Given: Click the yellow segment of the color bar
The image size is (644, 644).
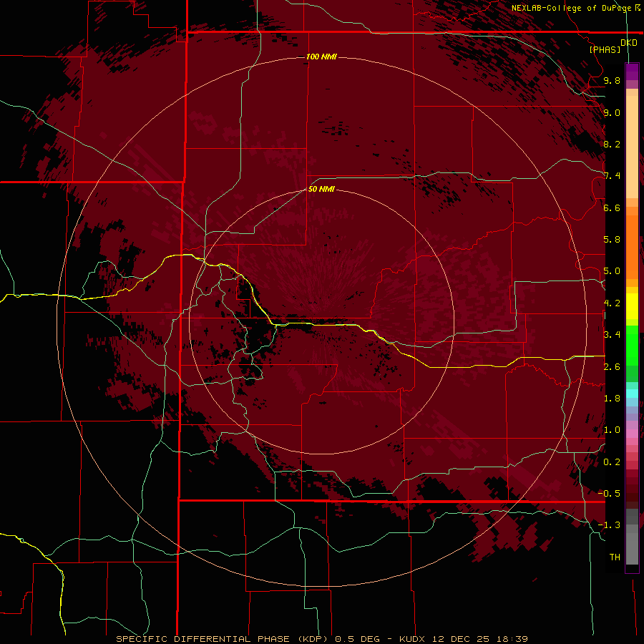Looking at the screenshot, I should [x=632, y=306].
